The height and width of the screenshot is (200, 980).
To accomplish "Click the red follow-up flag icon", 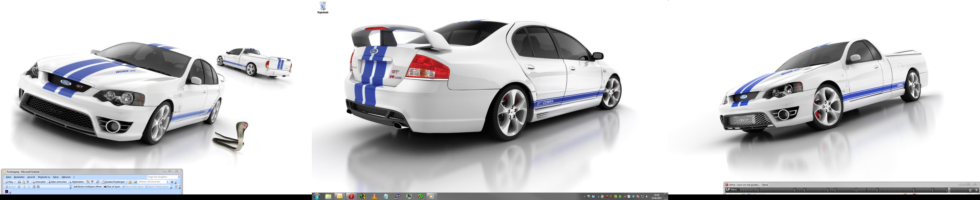I will (x=92, y=182).
